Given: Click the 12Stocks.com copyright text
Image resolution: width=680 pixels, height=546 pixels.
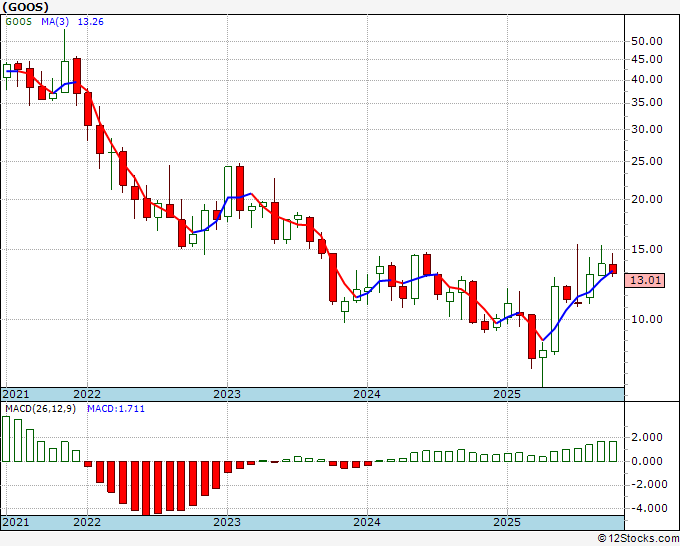Looking at the screenshot, I should click(x=638, y=539).
